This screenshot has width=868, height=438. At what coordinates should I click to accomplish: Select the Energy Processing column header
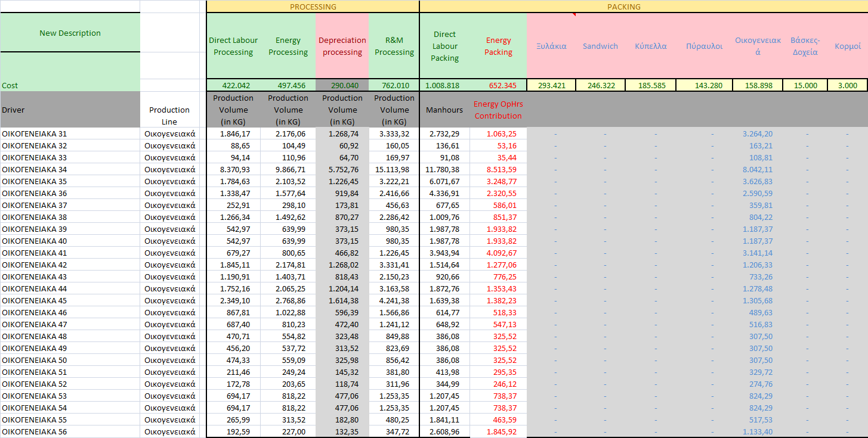[x=288, y=46]
